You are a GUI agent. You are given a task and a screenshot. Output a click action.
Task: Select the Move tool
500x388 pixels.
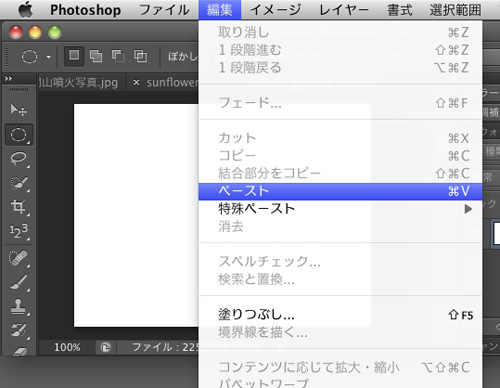(18, 110)
